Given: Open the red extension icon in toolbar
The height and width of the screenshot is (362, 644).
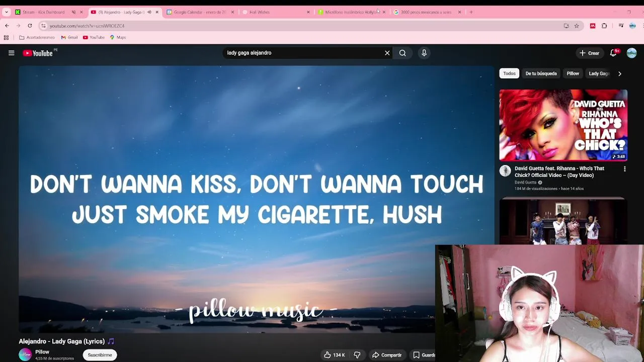Looking at the screenshot, I should pos(593,26).
